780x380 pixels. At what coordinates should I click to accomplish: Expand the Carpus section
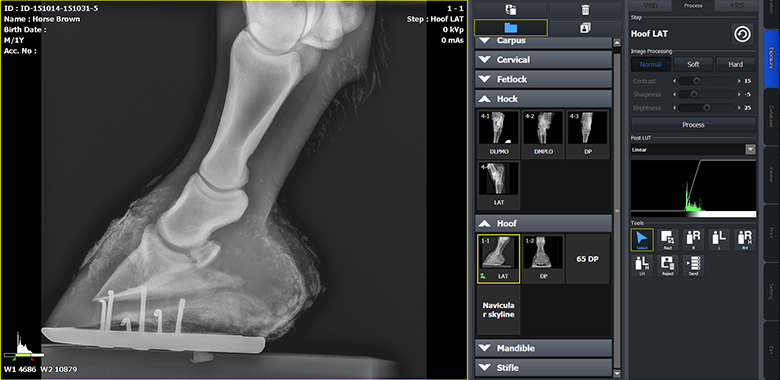543,41
